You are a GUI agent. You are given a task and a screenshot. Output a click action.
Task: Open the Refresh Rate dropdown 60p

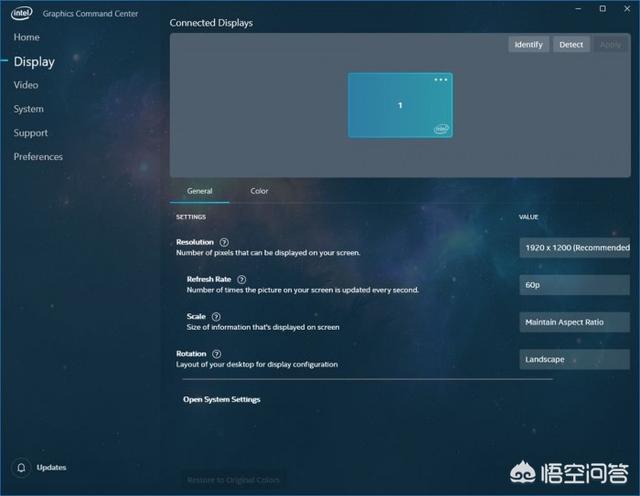pyautogui.click(x=575, y=285)
